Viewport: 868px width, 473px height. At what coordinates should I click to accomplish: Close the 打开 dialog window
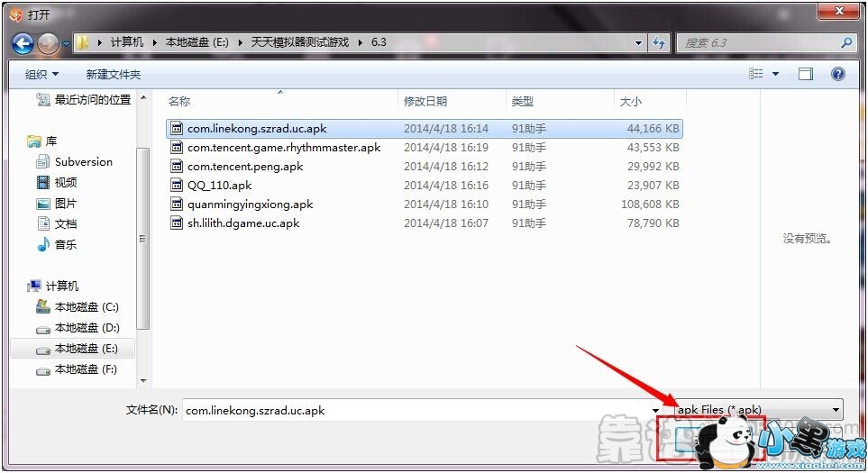tap(838, 11)
